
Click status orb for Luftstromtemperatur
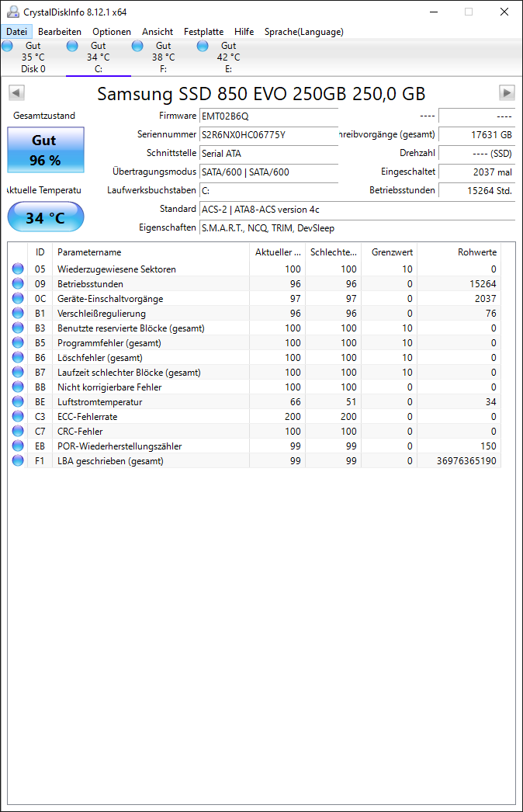[18, 401]
